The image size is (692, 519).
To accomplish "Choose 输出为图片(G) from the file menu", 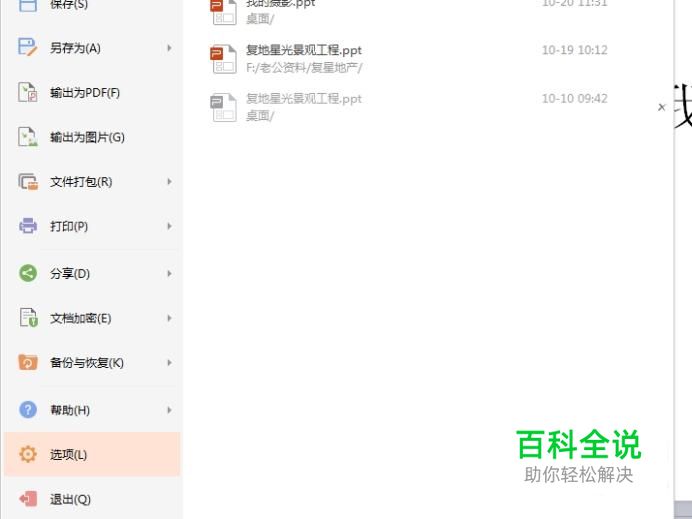I will tap(92, 137).
